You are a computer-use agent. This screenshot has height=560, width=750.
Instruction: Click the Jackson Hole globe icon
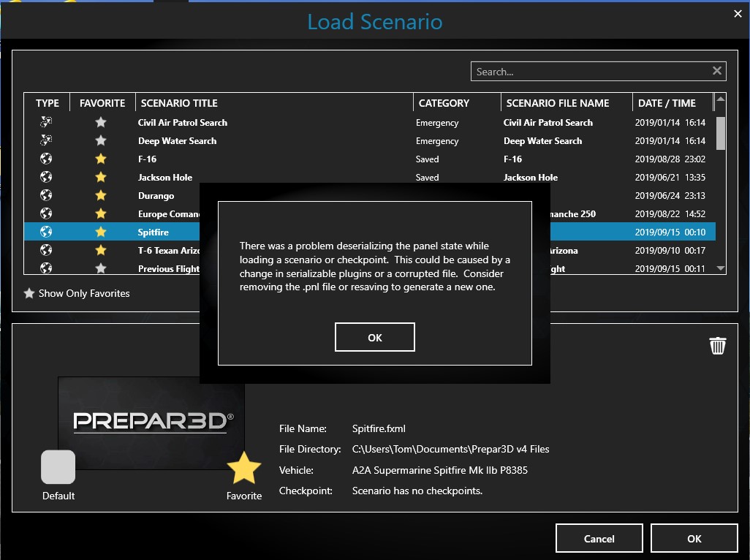(x=46, y=177)
